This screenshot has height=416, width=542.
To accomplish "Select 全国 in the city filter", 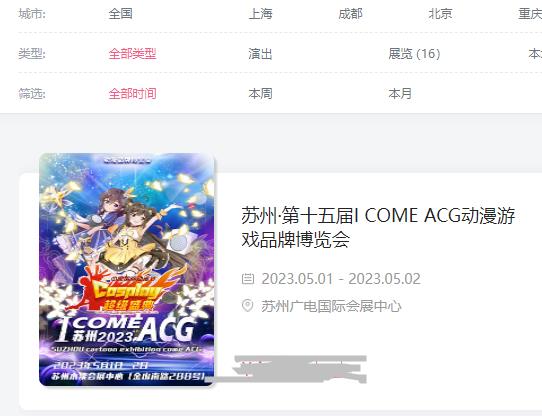I will 121,14.
